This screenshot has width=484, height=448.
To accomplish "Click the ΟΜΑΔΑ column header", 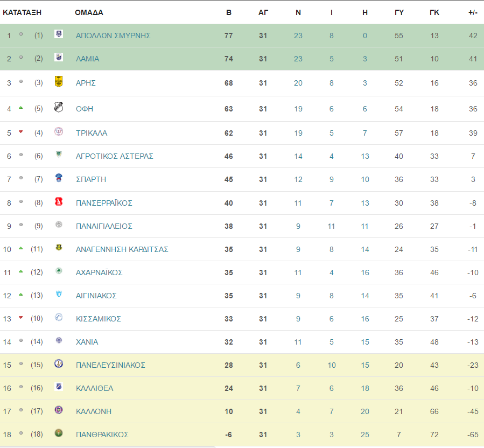I will [89, 13].
